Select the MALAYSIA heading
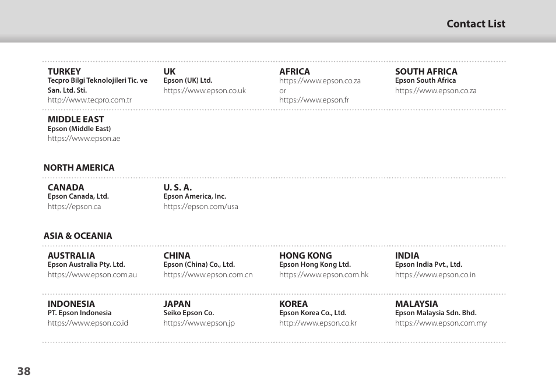 click(417, 304)
